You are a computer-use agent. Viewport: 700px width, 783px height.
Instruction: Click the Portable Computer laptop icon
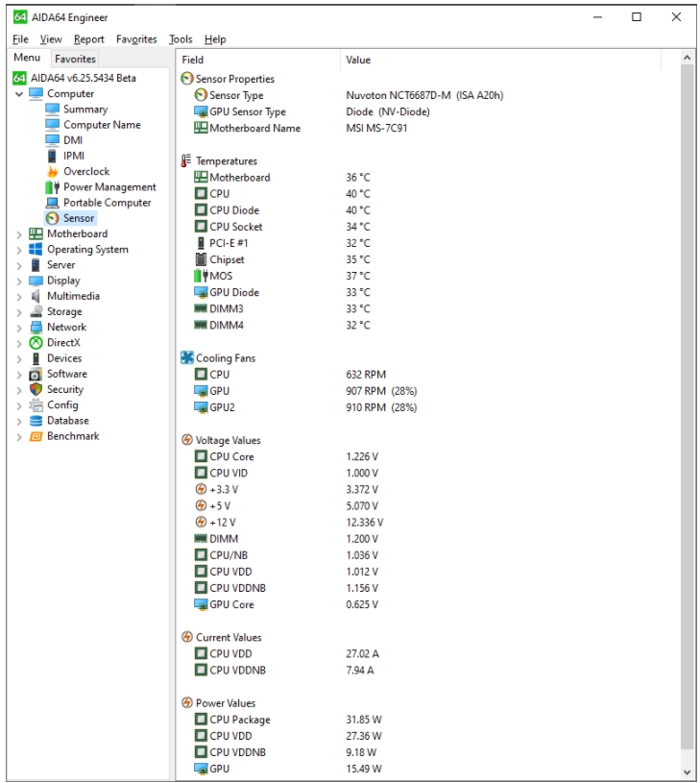[x=53, y=203]
